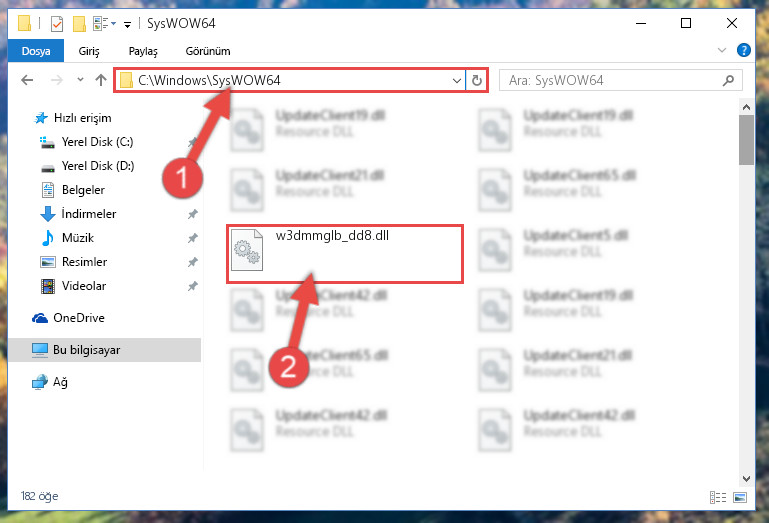Open Help with the blue question mark

(x=743, y=50)
